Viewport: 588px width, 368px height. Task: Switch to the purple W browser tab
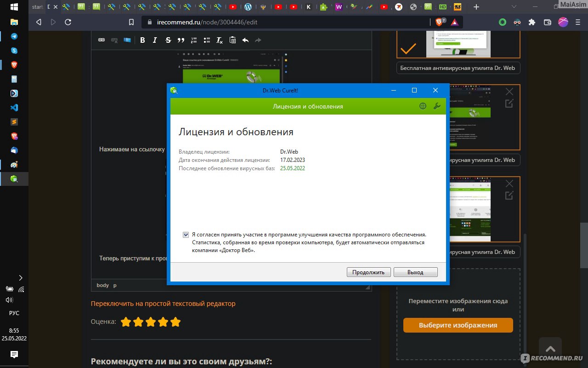339,7
